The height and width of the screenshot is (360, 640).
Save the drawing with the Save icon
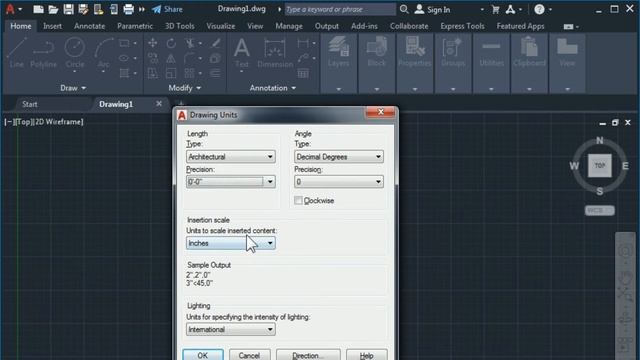coord(68,9)
